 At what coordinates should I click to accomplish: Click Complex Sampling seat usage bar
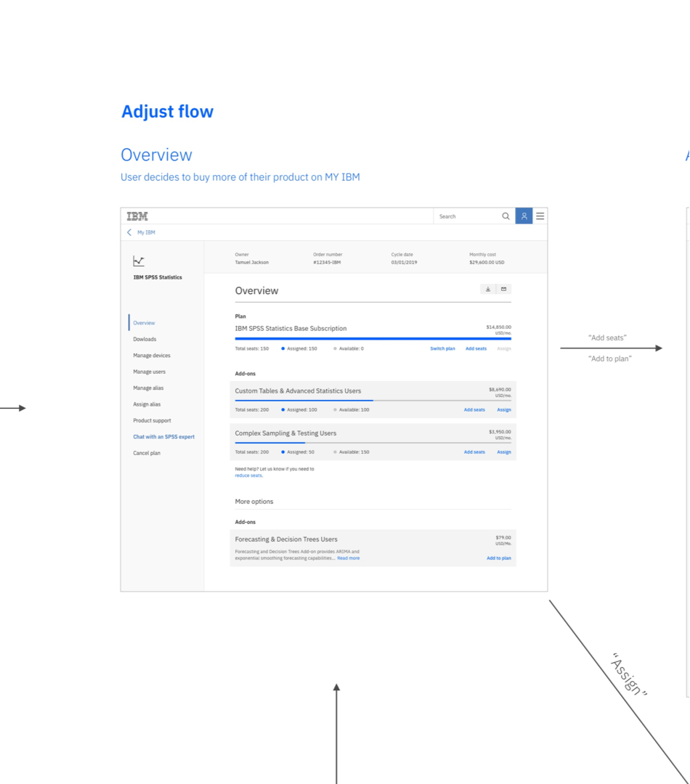pyautogui.click(x=373, y=443)
